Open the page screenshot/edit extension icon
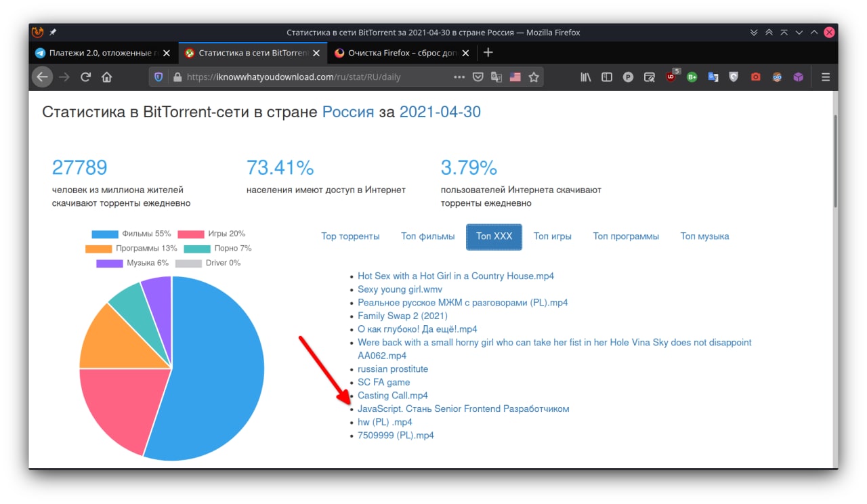 click(x=649, y=77)
